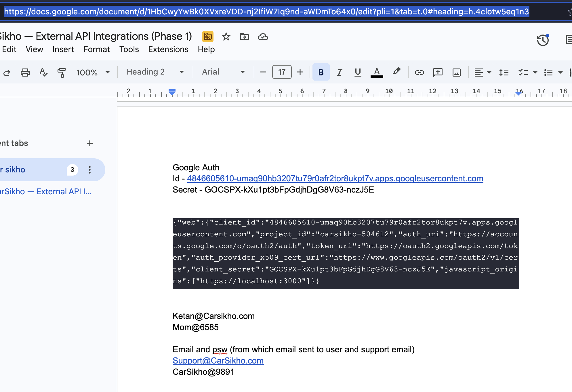
Task: Star this document
Action: tap(226, 37)
